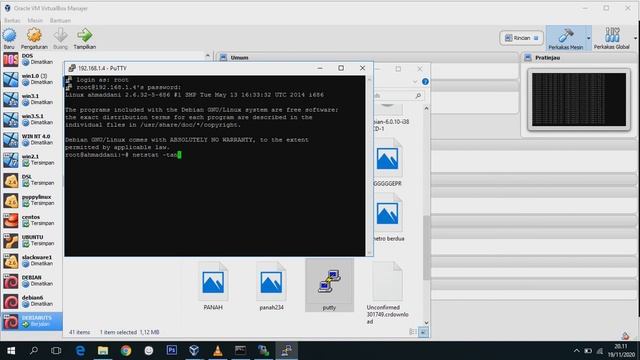640x360 pixels.
Task: Open Perkakas Global dropdown arrow
Action: point(636,38)
